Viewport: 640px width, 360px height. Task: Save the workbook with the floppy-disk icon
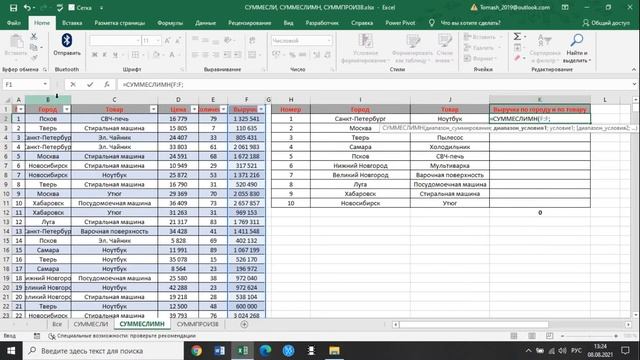[13, 8]
